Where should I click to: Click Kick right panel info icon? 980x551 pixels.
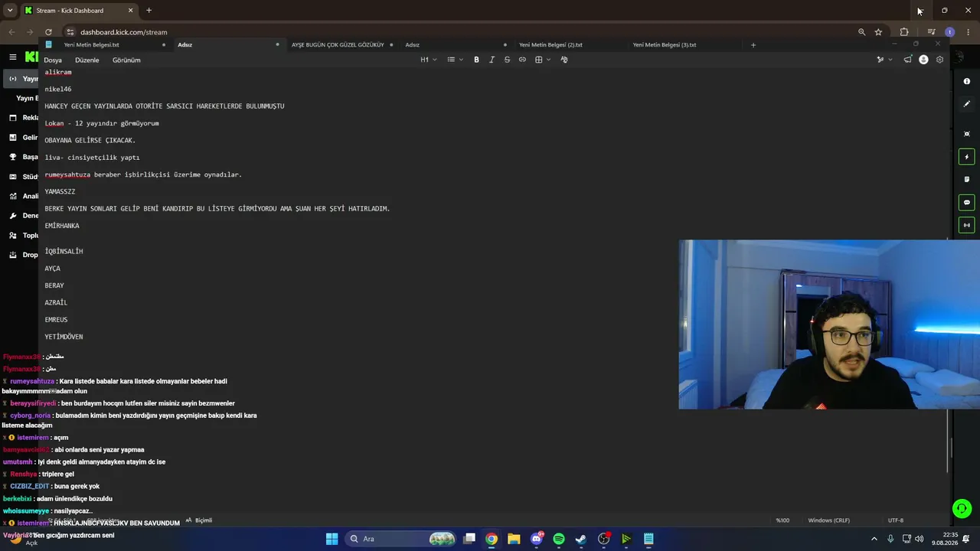(x=967, y=81)
